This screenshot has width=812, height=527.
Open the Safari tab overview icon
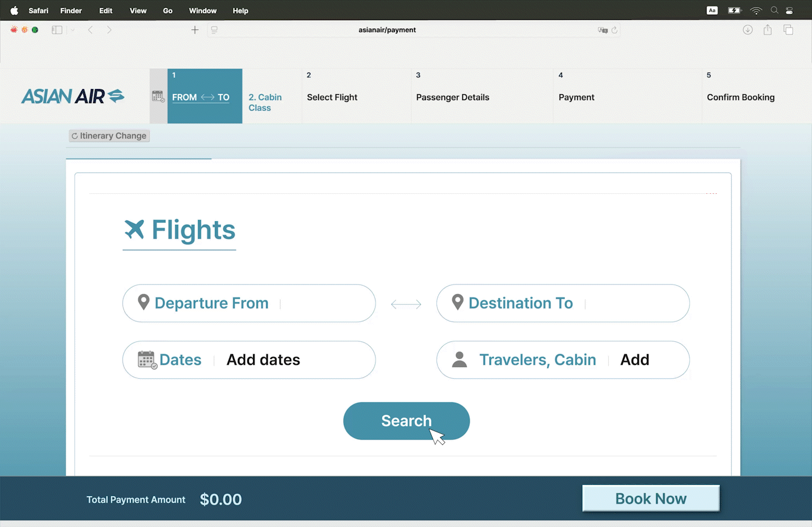(788, 30)
